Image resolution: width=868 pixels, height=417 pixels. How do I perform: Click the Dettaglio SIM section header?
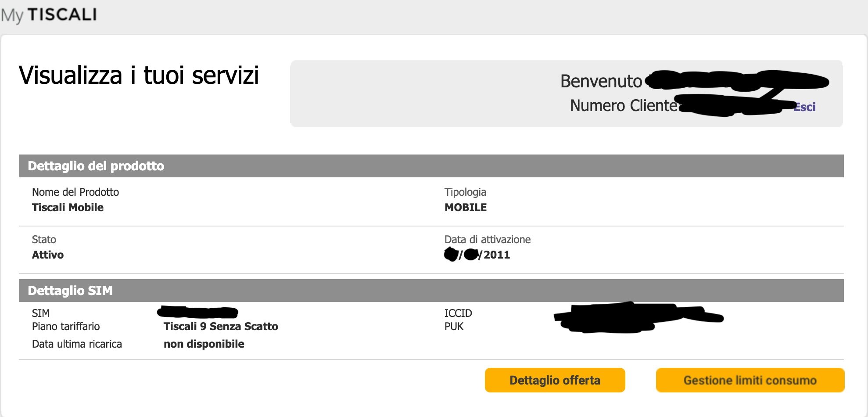[x=431, y=291]
